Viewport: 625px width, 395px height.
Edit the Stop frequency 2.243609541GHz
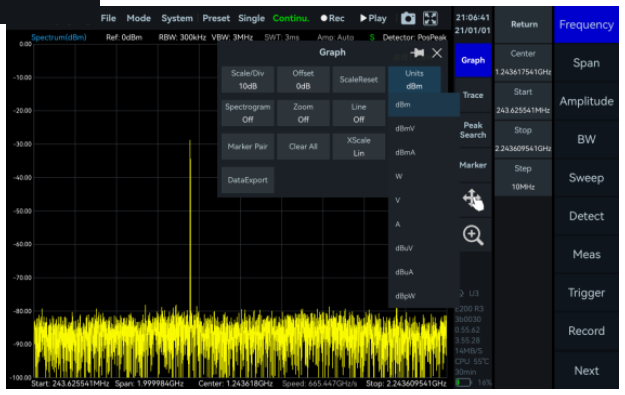[523, 139]
